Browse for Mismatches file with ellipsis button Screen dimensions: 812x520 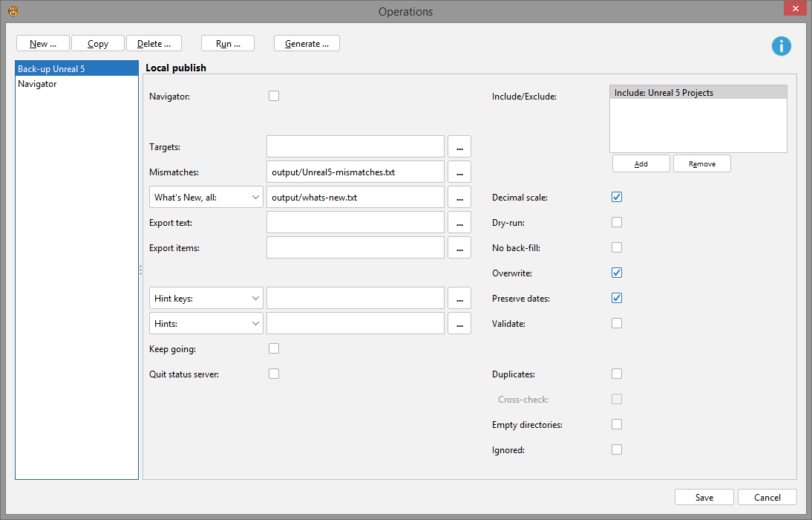459,172
